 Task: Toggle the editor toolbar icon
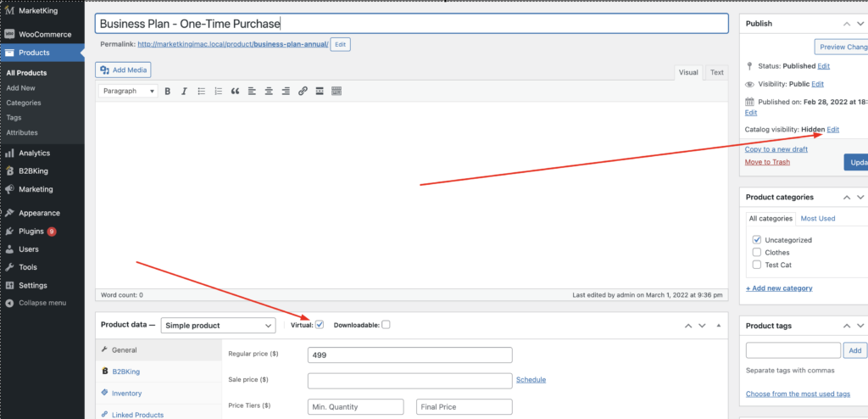click(337, 92)
